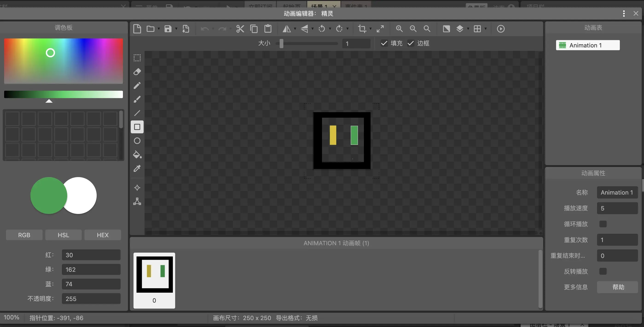Viewport: 644px width, 327px height.
Task: Switch to the HSL color tab
Action: pyautogui.click(x=63, y=235)
